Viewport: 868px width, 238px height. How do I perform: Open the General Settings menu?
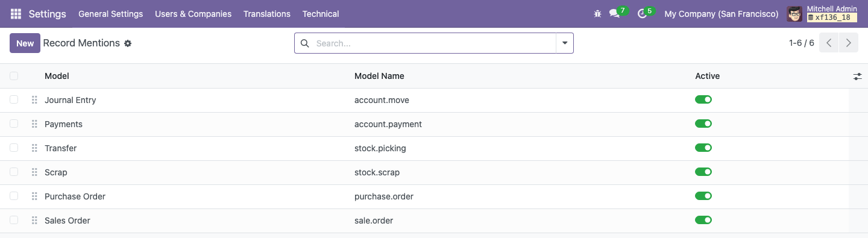(x=111, y=14)
